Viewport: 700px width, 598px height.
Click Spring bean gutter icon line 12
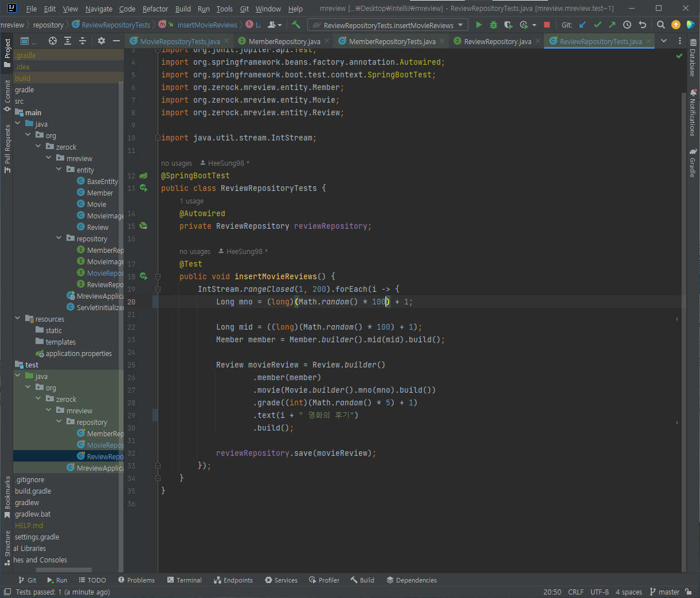[143, 175]
